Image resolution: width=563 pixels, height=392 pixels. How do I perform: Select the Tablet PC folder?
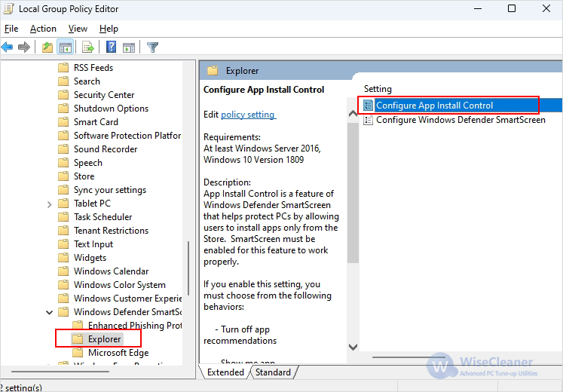coord(92,204)
